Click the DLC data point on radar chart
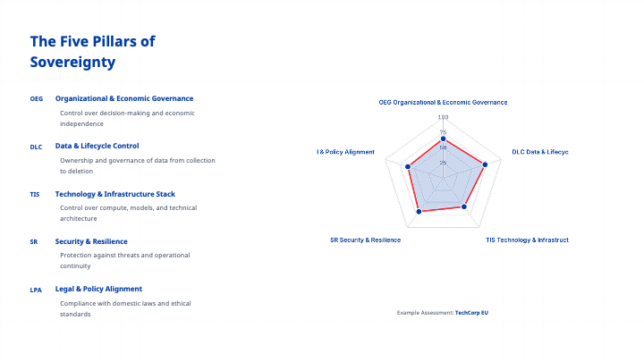This screenshot has height=362, width=644. [x=485, y=164]
